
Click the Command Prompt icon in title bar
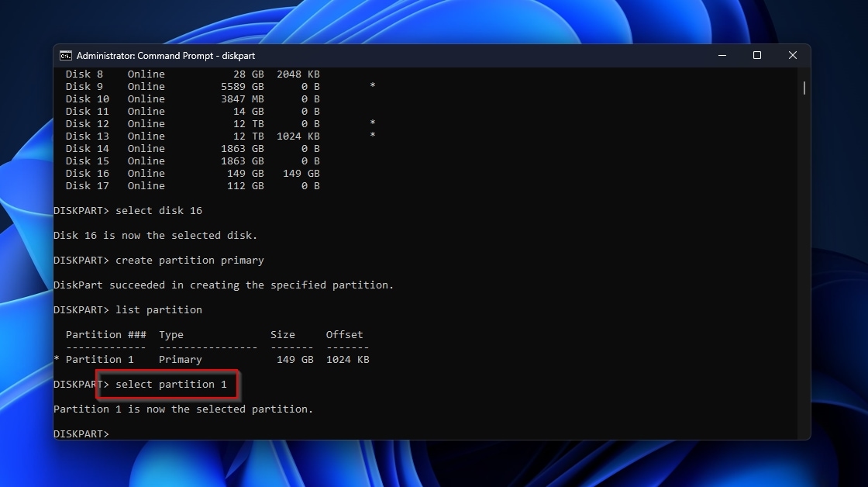tap(66, 56)
